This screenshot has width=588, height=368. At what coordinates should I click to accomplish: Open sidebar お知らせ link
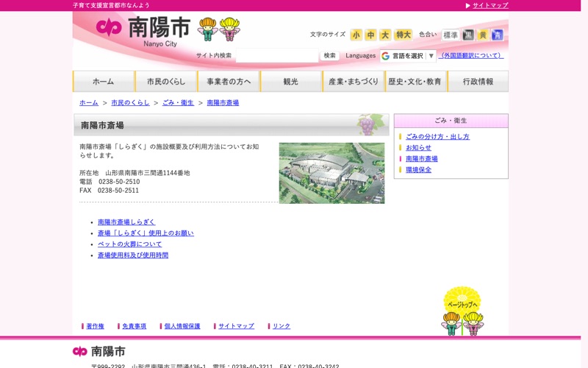coord(418,148)
